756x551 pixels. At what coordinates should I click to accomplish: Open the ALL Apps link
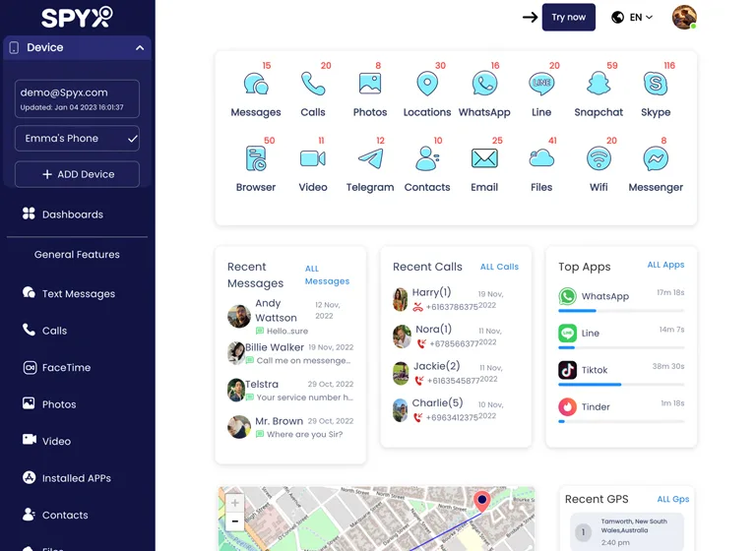pyautogui.click(x=665, y=265)
